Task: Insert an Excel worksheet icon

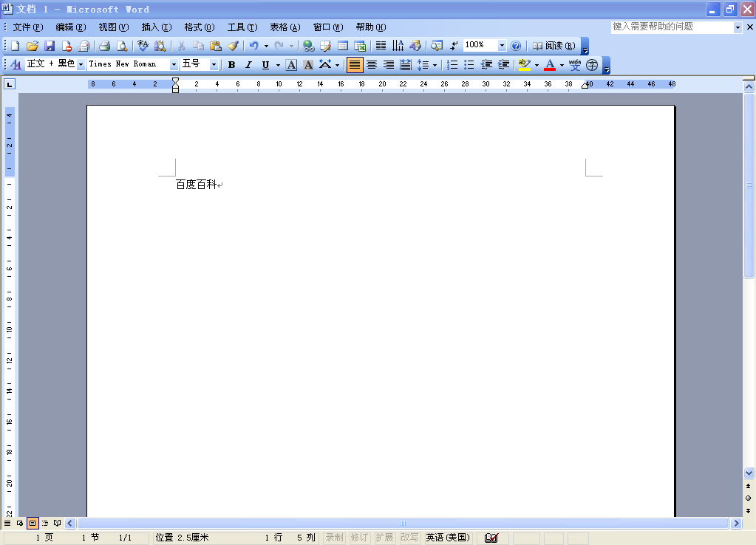Action: (360, 46)
